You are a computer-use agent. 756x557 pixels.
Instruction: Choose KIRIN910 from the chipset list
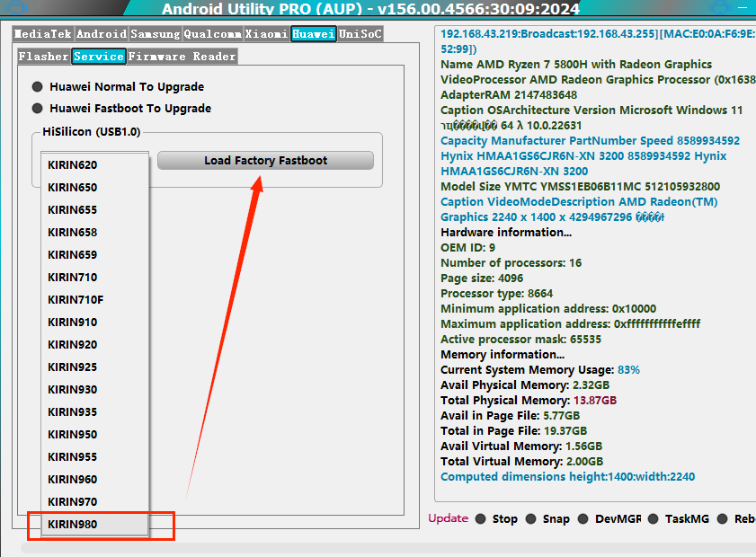pyautogui.click(x=95, y=322)
